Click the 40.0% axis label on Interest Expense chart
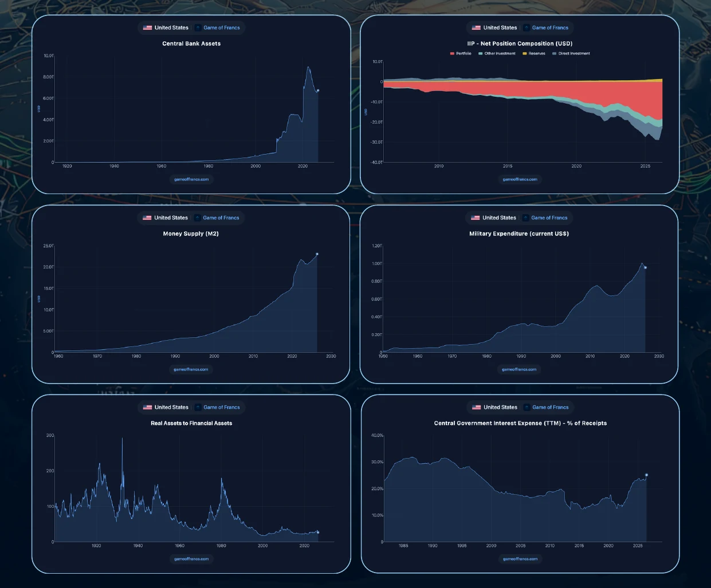 [377, 435]
